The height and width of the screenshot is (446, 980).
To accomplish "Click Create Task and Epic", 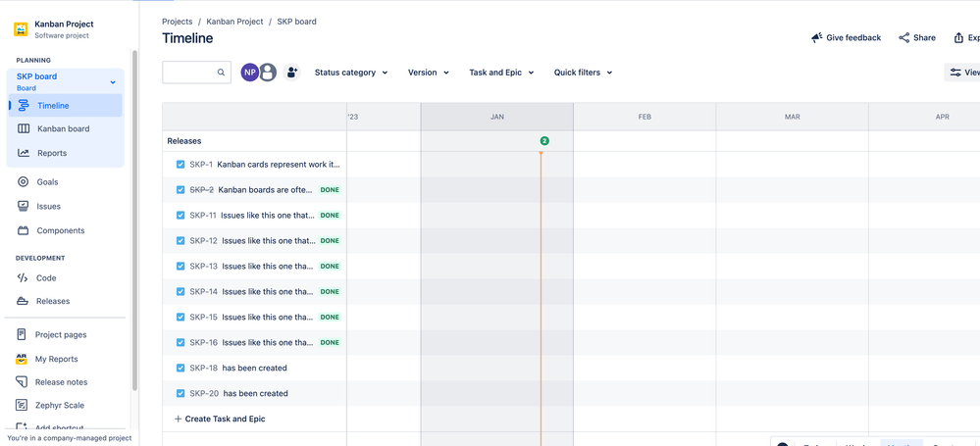I will click(220, 419).
